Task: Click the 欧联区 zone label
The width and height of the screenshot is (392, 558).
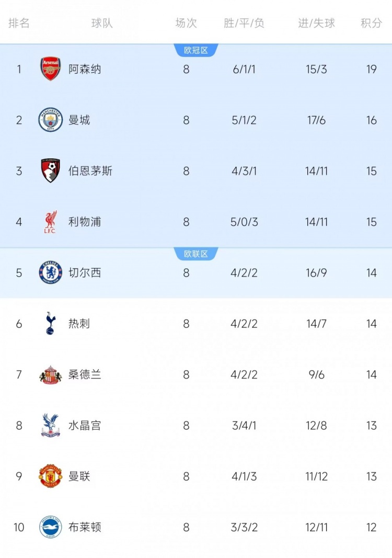Action: 196,254
